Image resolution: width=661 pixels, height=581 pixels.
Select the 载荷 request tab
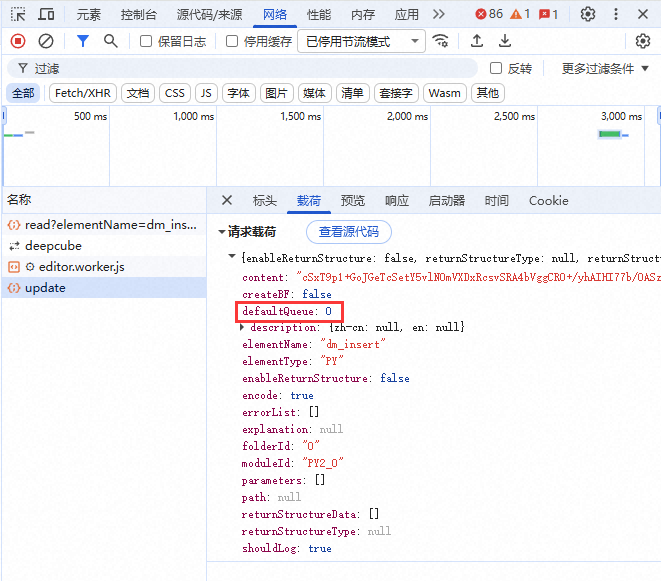coord(309,201)
